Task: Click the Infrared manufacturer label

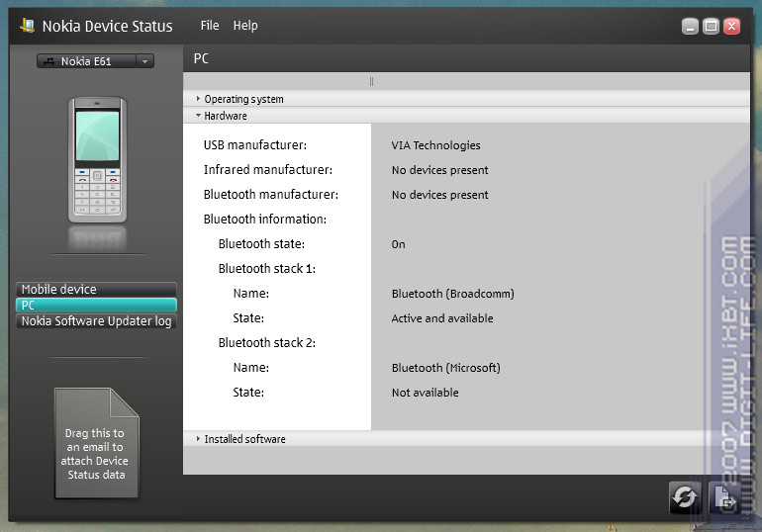Action: point(268,170)
